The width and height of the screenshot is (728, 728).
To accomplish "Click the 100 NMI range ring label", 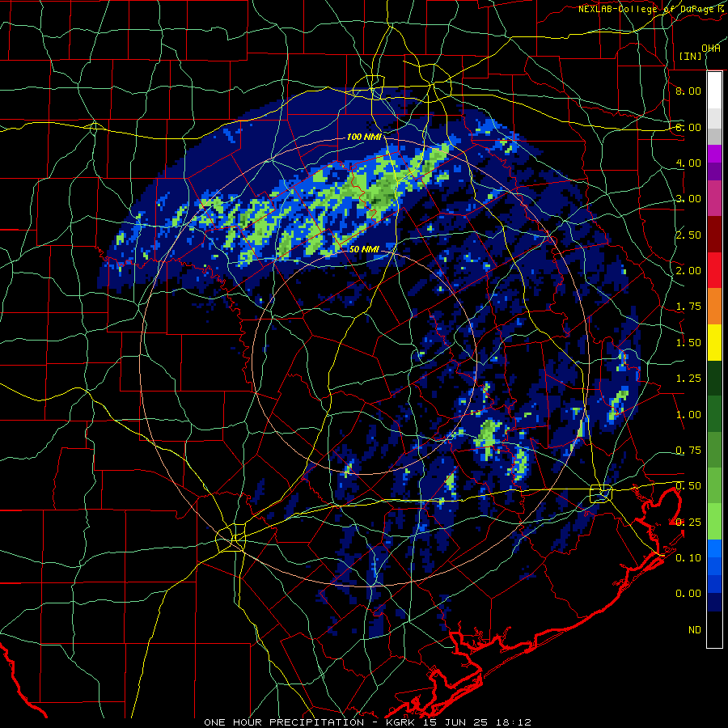I will coord(364,137).
